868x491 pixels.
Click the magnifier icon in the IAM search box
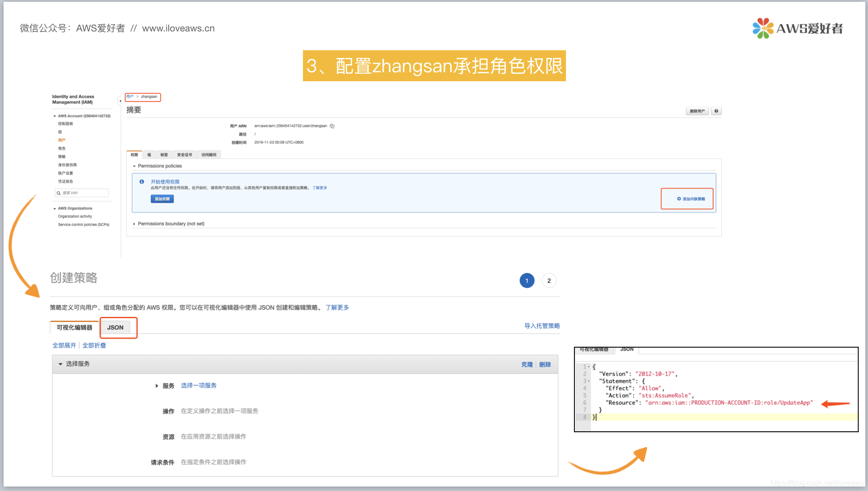click(58, 193)
